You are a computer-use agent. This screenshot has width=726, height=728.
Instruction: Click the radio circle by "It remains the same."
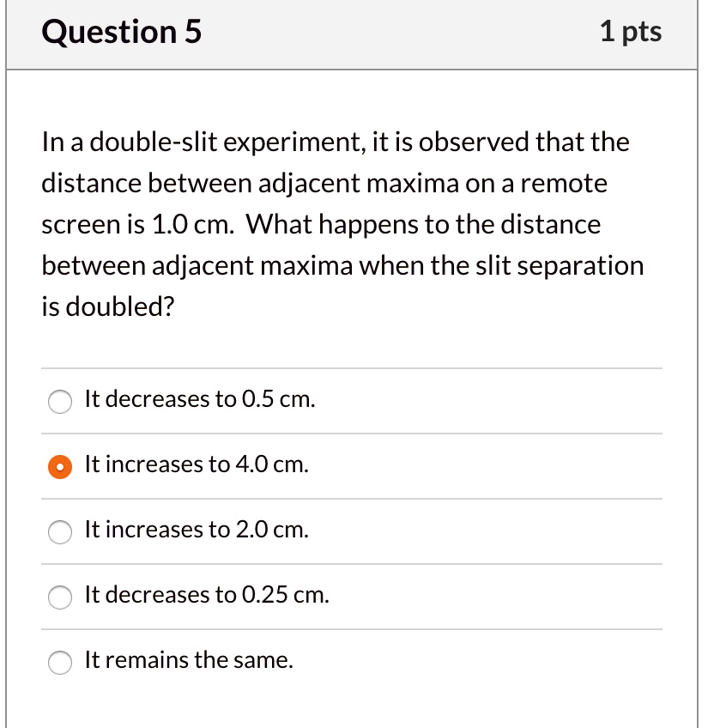click(x=59, y=662)
